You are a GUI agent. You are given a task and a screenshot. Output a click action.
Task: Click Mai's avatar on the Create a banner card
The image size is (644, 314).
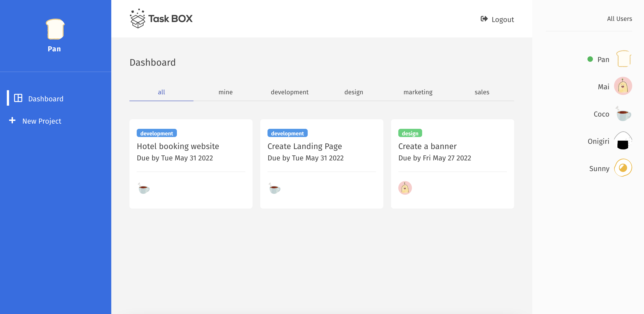[405, 188]
